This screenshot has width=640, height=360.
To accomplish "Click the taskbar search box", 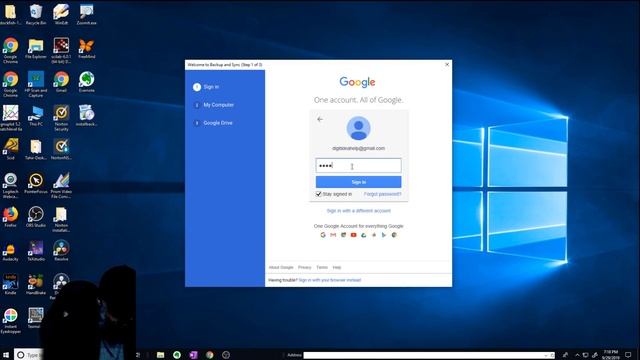I will [x=28, y=355].
